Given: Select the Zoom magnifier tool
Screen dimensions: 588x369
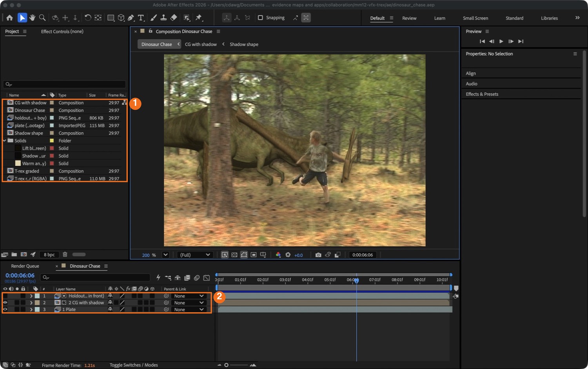Looking at the screenshot, I should [42, 18].
